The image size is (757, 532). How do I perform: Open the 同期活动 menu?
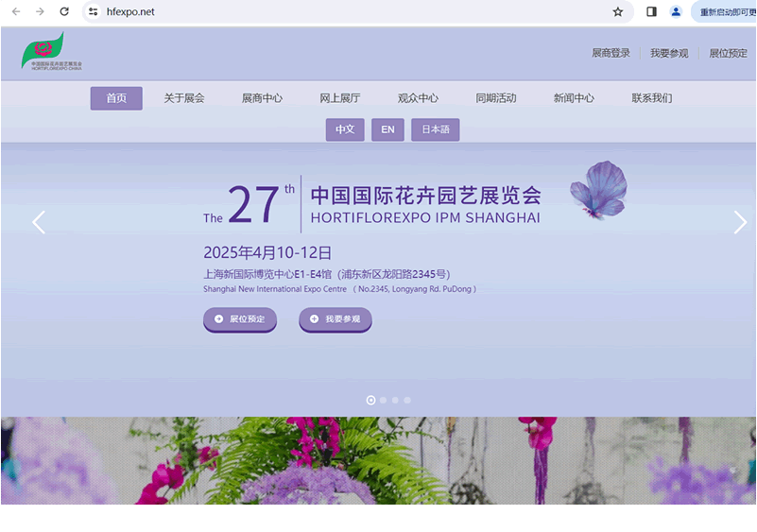(496, 98)
